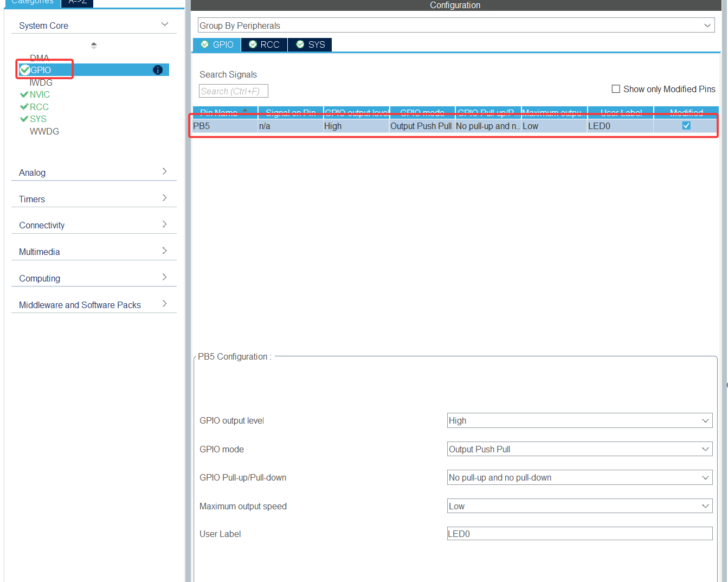Expand the Computing category
The width and height of the screenshot is (728, 582).
point(165,277)
